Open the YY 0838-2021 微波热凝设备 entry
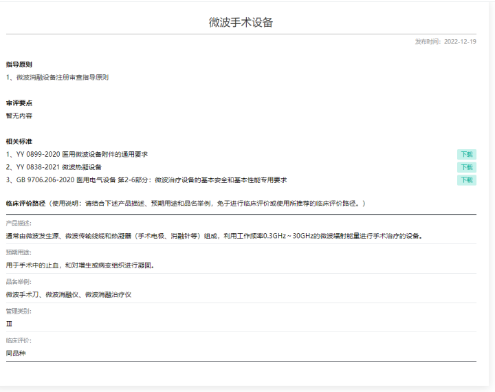The image size is (495, 392). click(x=54, y=167)
